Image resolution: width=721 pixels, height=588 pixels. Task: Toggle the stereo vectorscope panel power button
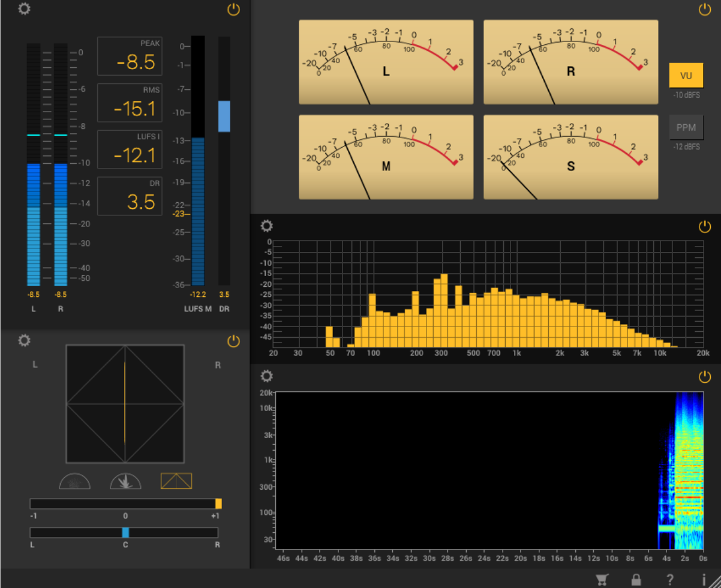(x=233, y=341)
